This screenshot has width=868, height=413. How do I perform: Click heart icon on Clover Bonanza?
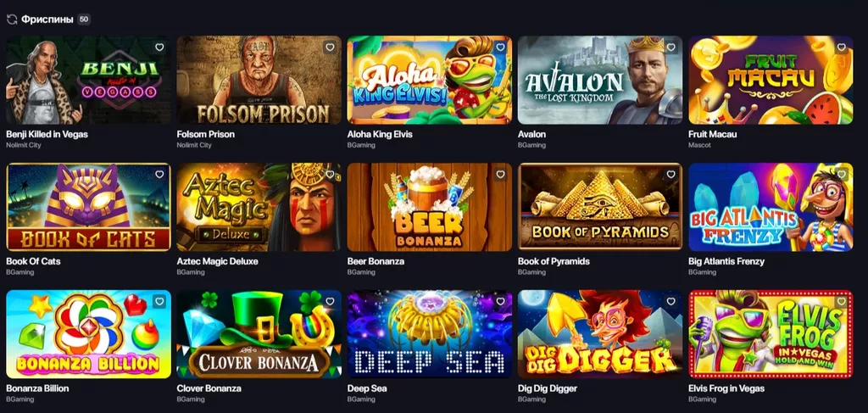(330, 302)
